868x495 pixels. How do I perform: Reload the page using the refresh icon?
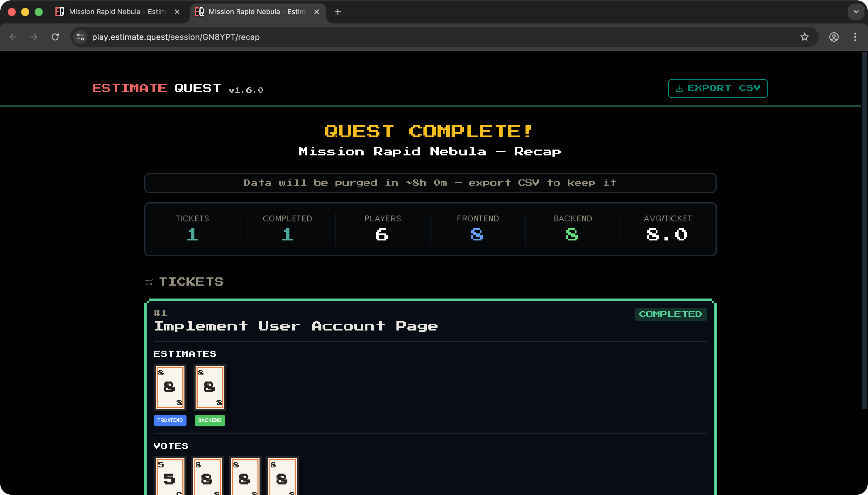coord(55,37)
